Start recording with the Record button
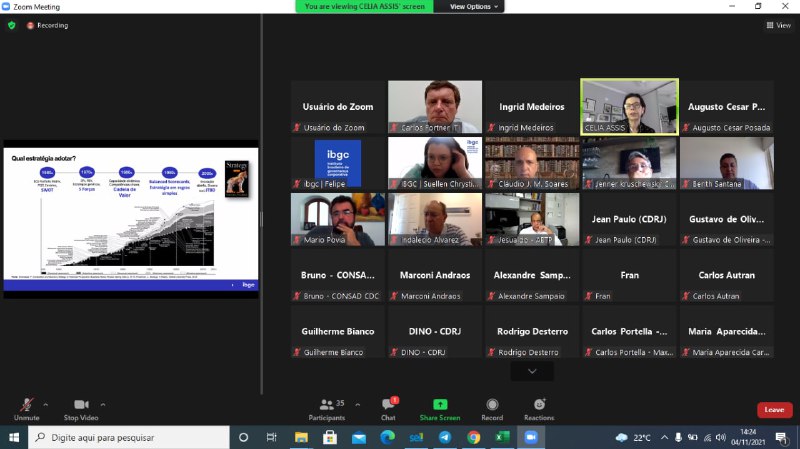 [x=492, y=409]
